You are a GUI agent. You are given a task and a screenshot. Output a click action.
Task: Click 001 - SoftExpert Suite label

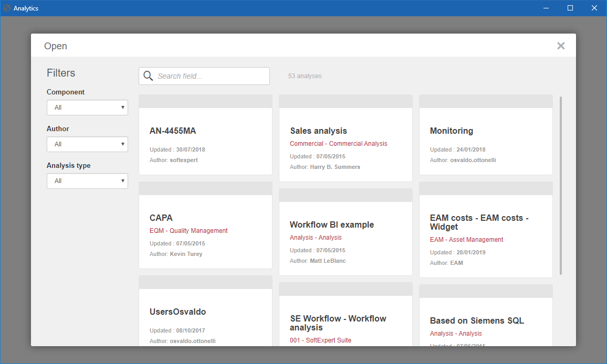pos(320,340)
